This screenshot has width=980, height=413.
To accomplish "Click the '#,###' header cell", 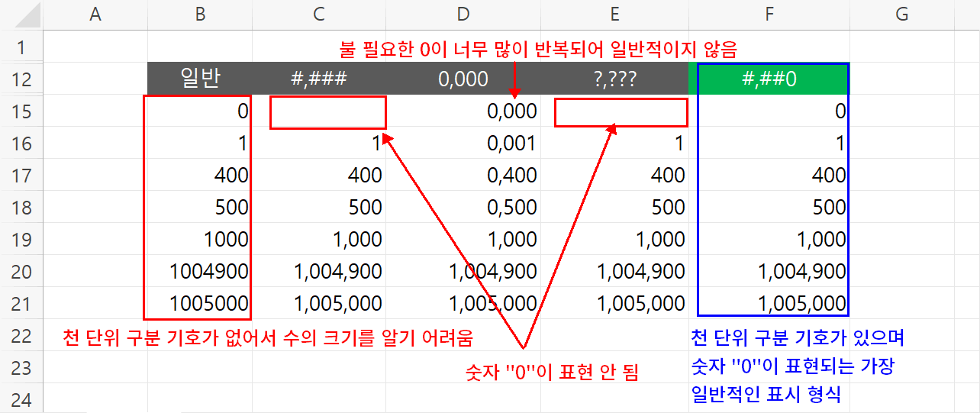I will (x=319, y=79).
